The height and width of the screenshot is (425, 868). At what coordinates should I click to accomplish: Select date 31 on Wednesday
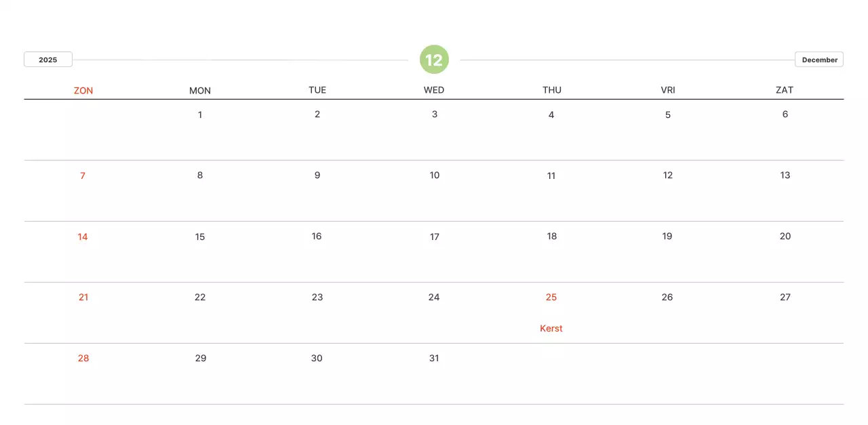pos(434,359)
